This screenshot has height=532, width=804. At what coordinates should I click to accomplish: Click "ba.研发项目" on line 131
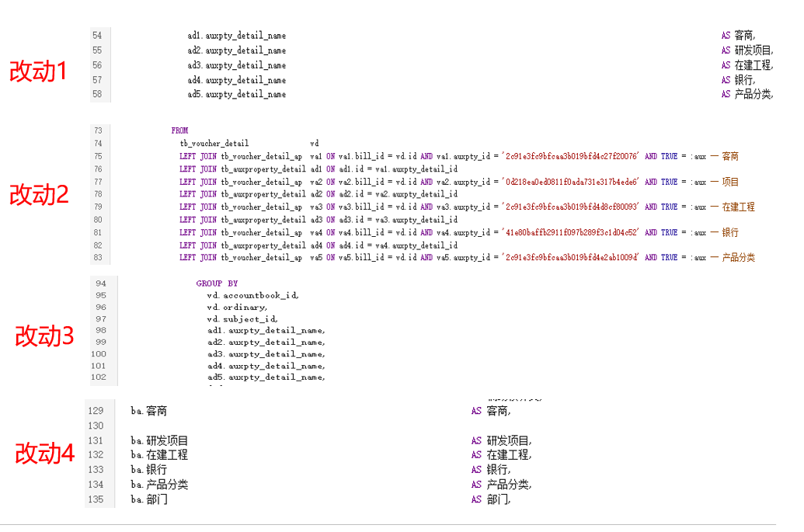click(159, 441)
